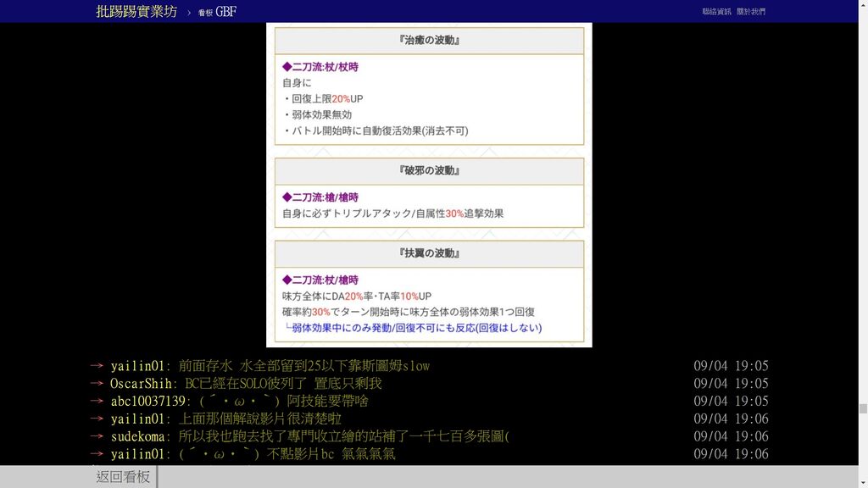
Task: Click the 回復上限20%UP line
Action: [x=323, y=99]
